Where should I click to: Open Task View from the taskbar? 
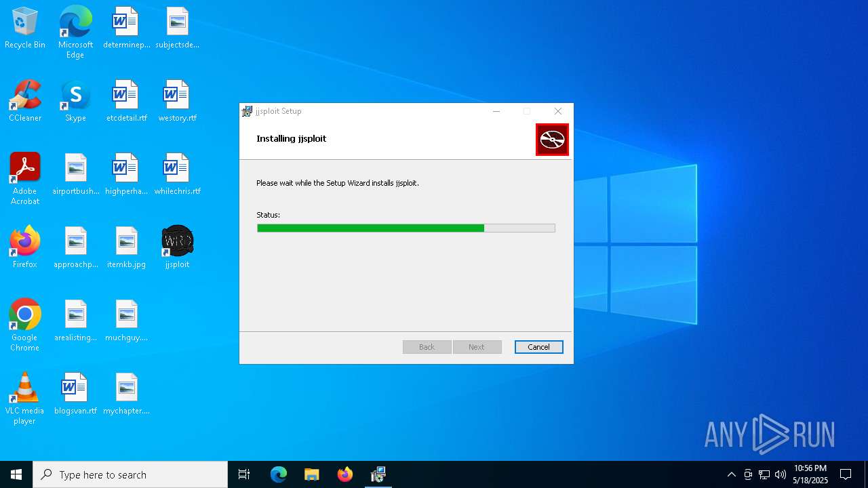[244, 474]
